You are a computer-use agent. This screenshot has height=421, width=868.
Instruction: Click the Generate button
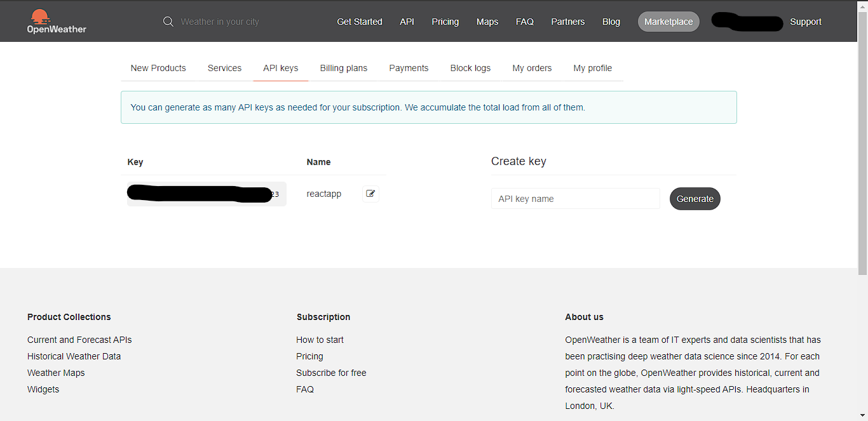(x=695, y=199)
